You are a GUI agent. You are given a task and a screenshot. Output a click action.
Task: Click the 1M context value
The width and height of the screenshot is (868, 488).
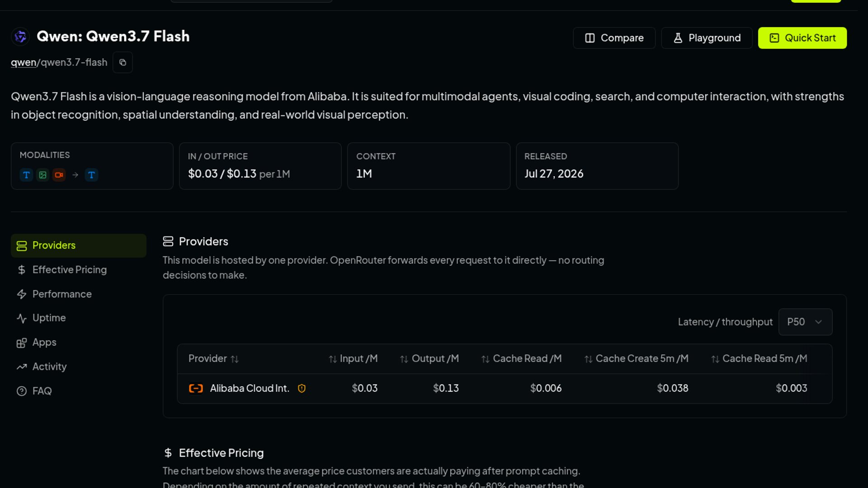pyautogui.click(x=364, y=174)
